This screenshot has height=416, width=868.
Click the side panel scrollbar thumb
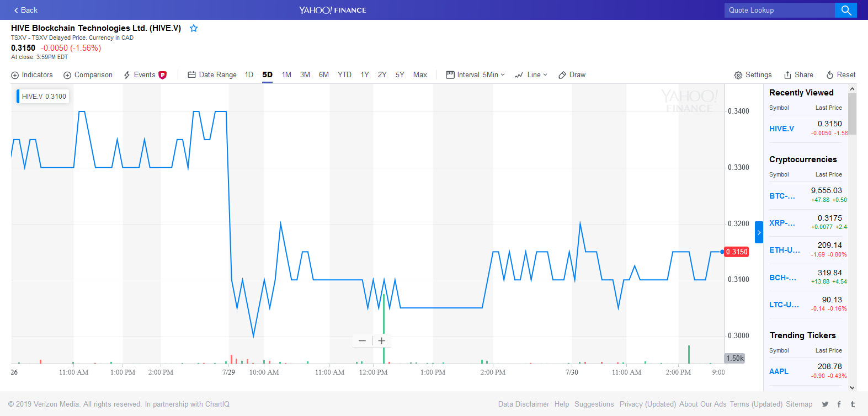(x=853, y=114)
